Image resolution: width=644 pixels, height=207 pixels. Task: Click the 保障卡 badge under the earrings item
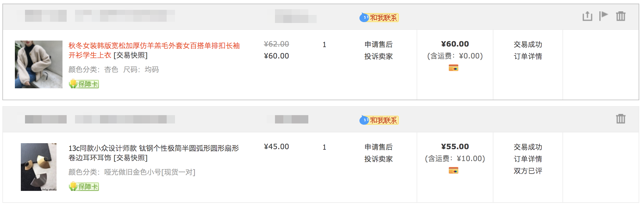click(84, 186)
